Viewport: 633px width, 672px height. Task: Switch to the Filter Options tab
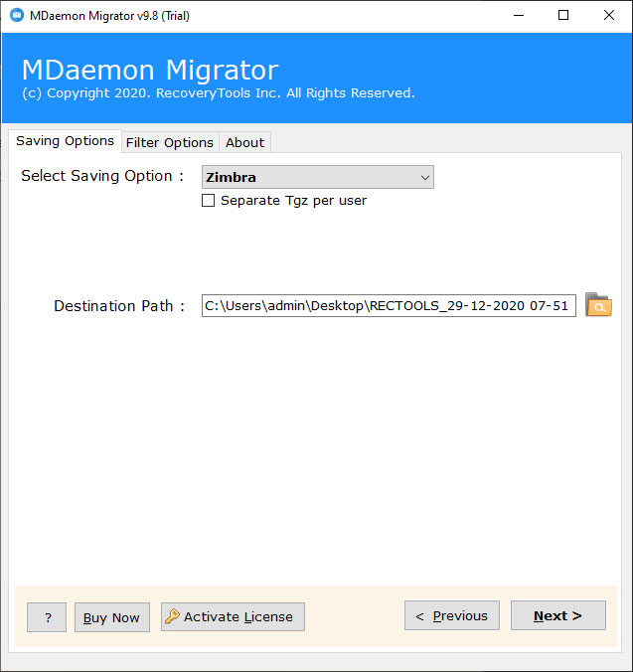170,142
